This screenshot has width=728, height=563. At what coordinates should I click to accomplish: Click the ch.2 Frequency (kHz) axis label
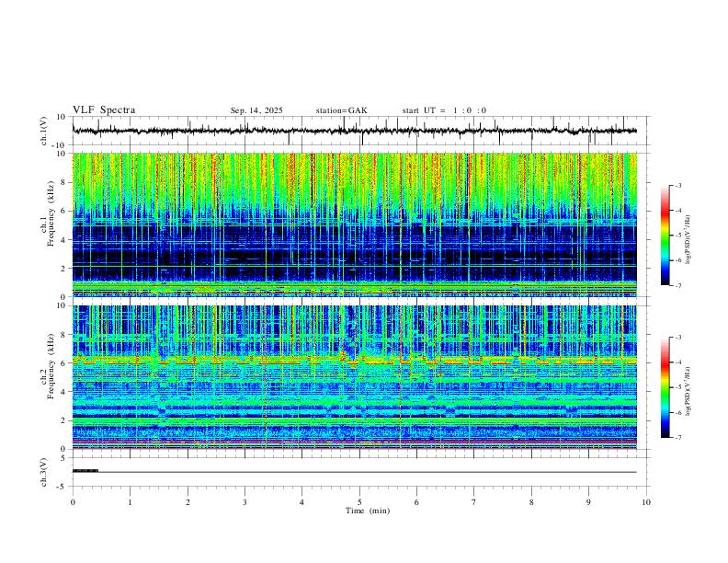tap(48, 366)
